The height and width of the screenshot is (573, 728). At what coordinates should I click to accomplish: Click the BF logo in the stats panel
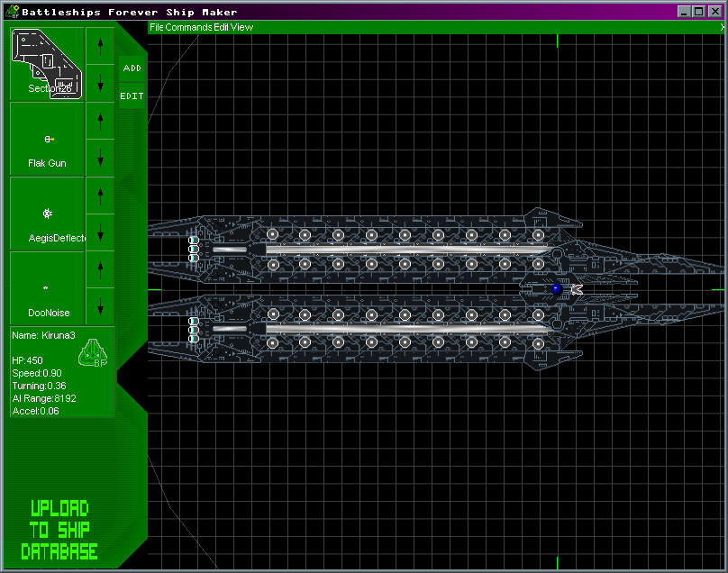pyautogui.click(x=93, y=353)
